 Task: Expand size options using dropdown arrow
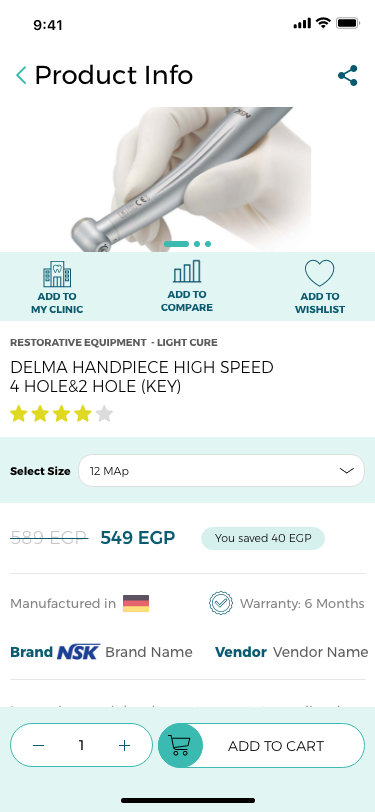[x=346, y=471]
